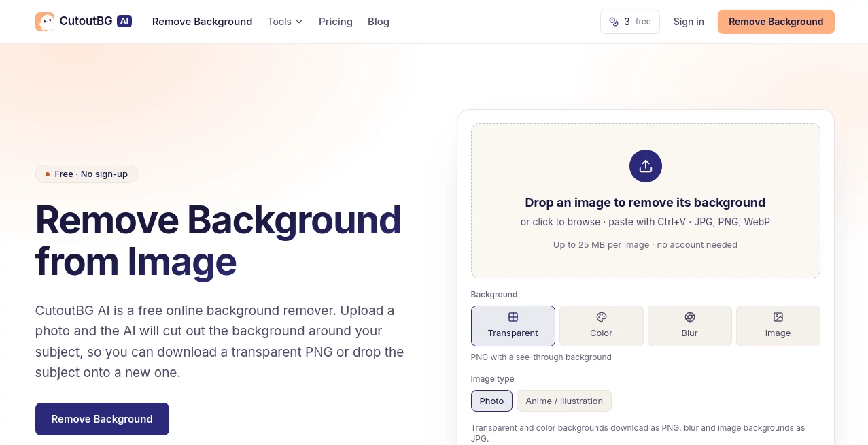This screenshot has height=445, width=868.
Task: Click the 'Image type' label
Action: pyautogui.click(x=493, y=379)
